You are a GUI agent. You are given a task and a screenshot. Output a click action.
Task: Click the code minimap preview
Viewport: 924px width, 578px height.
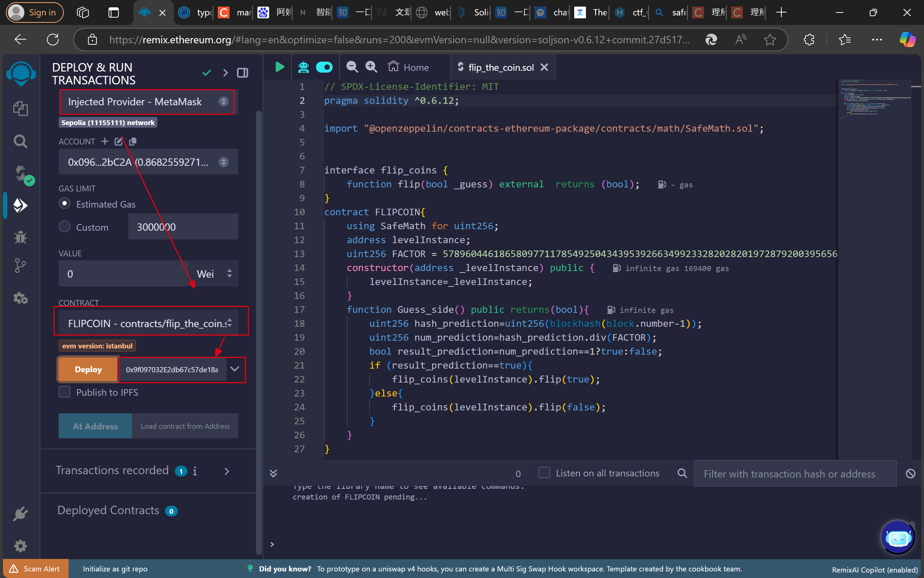(x=875, y=99)
